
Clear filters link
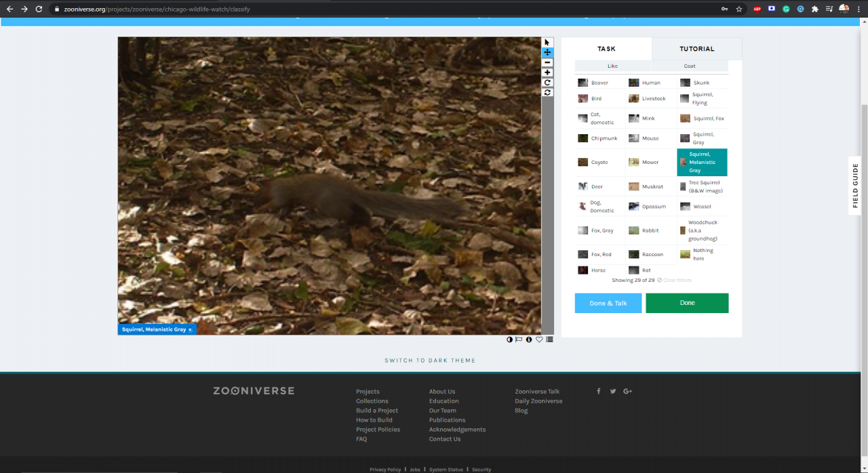tap(674, 280)
